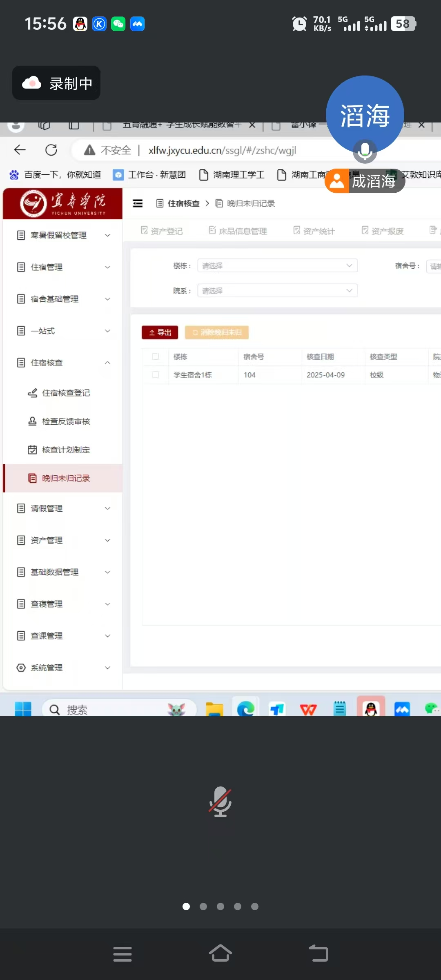The image size is (441, 980).
Task: Click the Windows taskbar search box
Action: (x=118, y=710)
